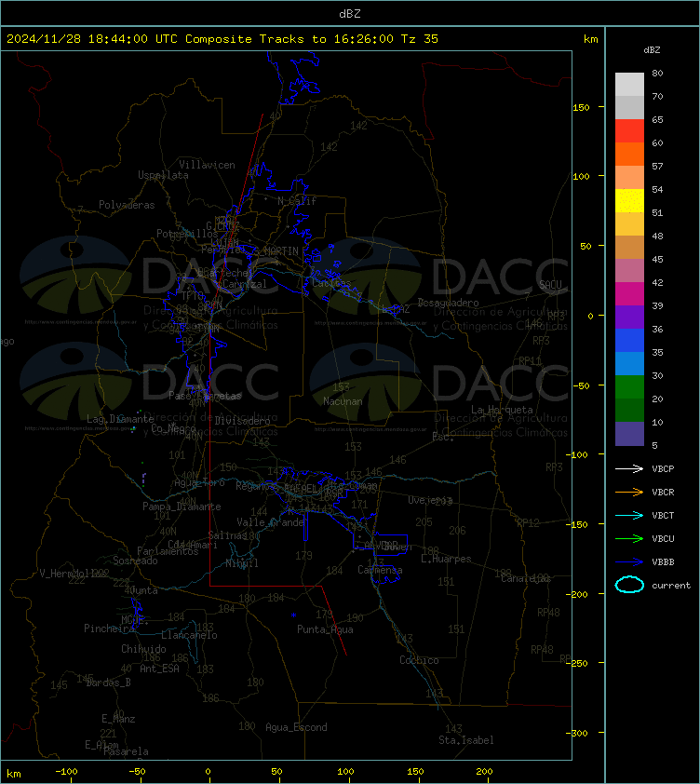Click the 'Valle_Grande' map label
Image resolution: width=700 pixels, height=784 pixels.
pos(271,522)
